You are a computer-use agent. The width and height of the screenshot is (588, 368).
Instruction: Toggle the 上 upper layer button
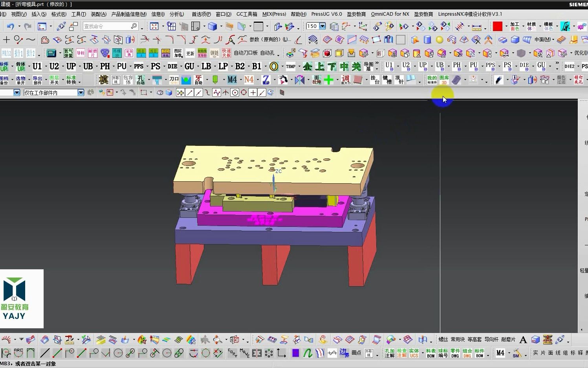(x=320, y=66)
